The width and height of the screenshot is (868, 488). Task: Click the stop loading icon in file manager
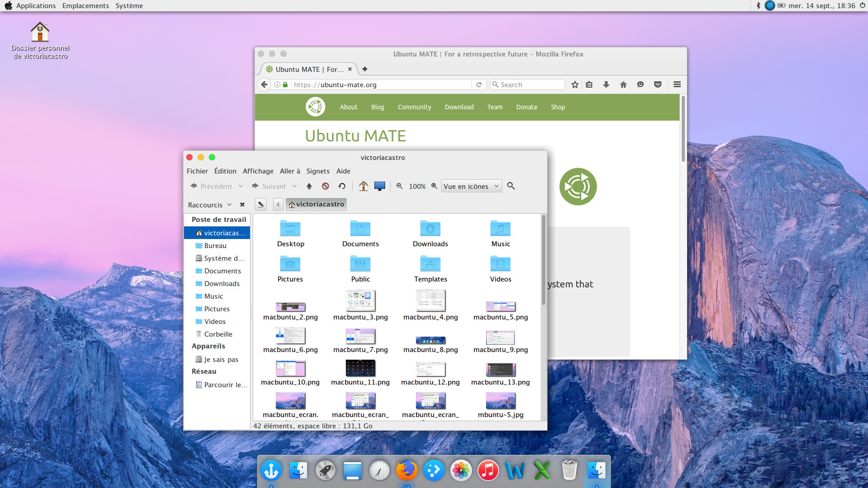tap(325, 186)
